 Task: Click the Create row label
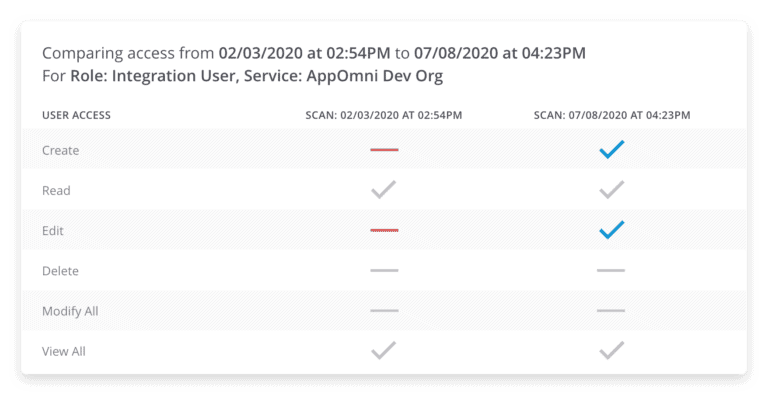point(60,150)
